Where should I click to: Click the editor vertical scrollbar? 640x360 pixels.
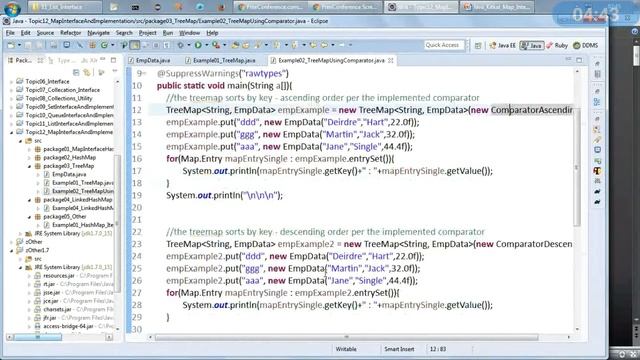[577, 167]
